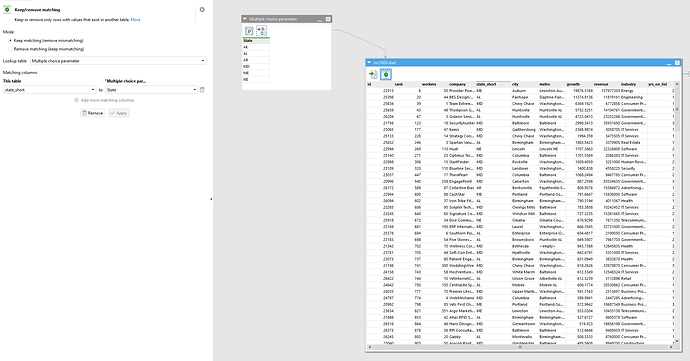Click the Gaithersburg city cell
This screenshot has height=361, width=690.
click(x=525, y=130)
